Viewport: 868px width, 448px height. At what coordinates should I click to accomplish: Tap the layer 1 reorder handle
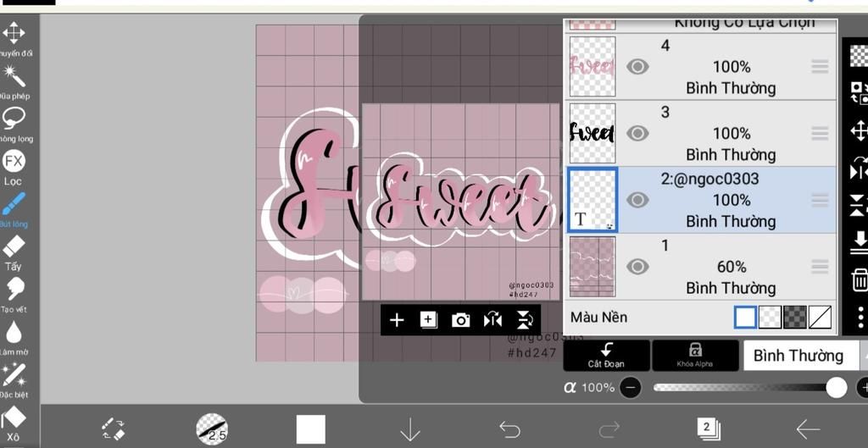click(x=820, y=267)
